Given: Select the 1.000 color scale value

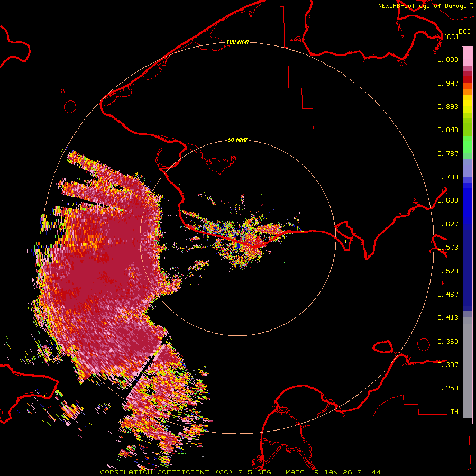Looking at the screenshot, I should pos(448,59).
